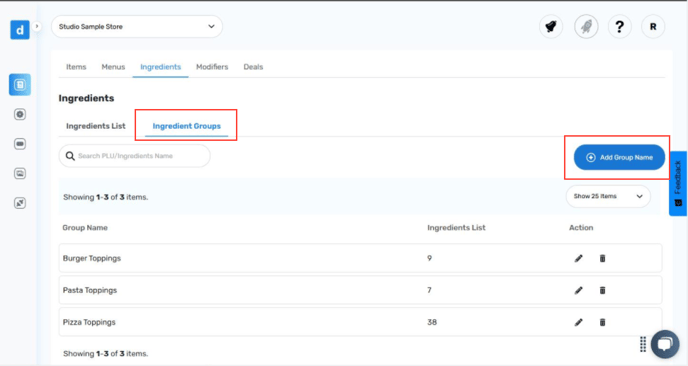Switch to the Items tab

tap(76, 67)
